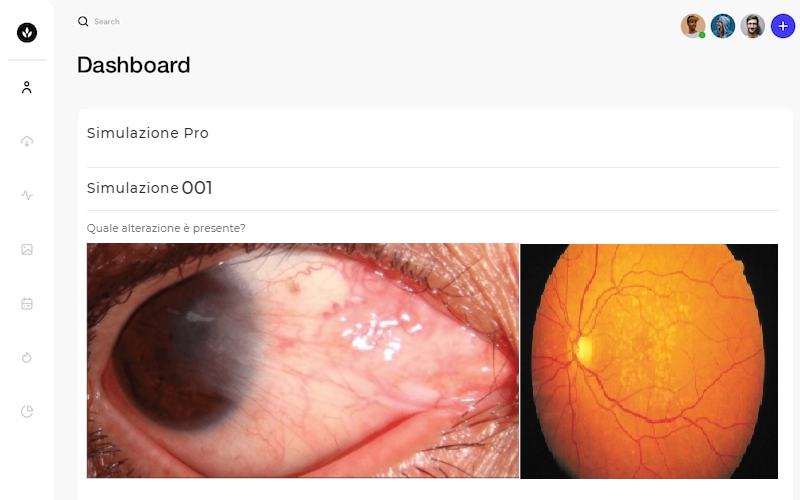The height and width of the screenshot is (500, 800).
Task: Select the blue-haired user avatar
Action: 723,26
